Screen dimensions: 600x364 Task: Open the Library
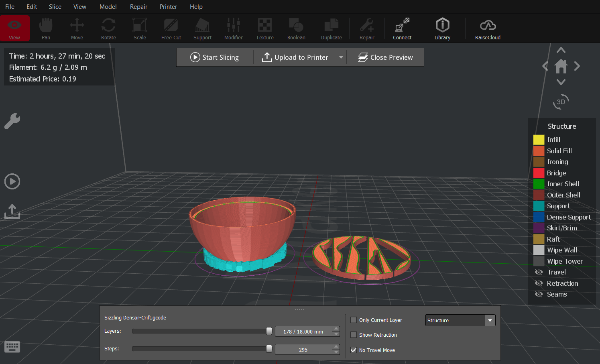pyautogui.click(x=442, y=28)
